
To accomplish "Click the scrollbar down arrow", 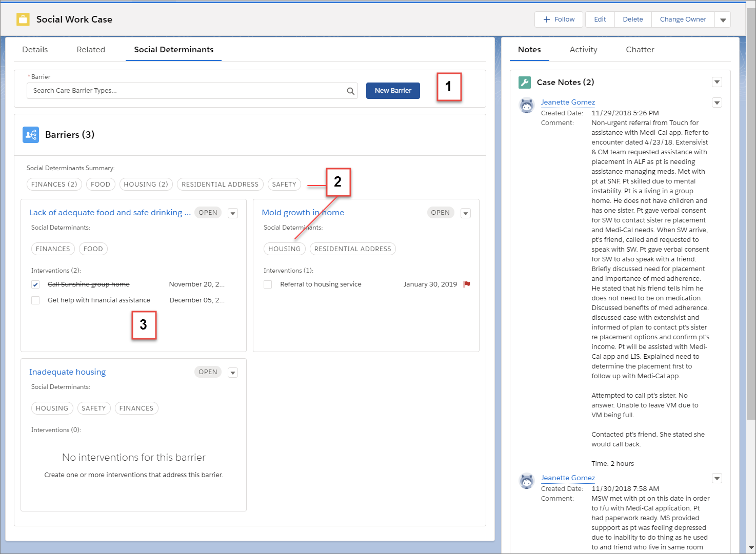I will click(751, 548).
